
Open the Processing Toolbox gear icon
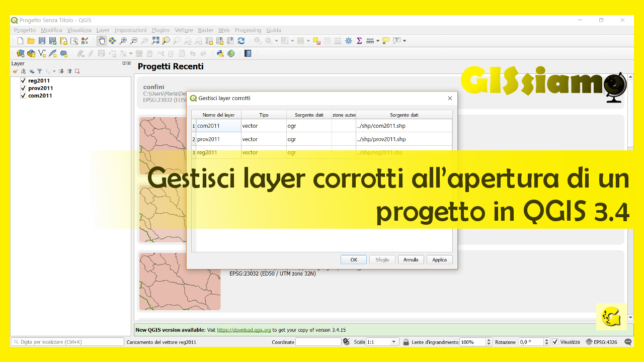[348, 41]
